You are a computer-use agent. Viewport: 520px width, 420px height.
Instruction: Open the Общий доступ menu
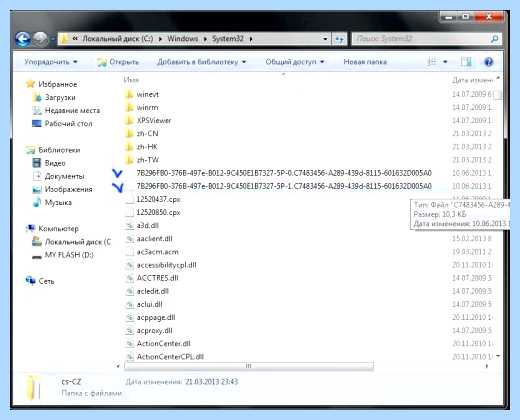[295, 62]
